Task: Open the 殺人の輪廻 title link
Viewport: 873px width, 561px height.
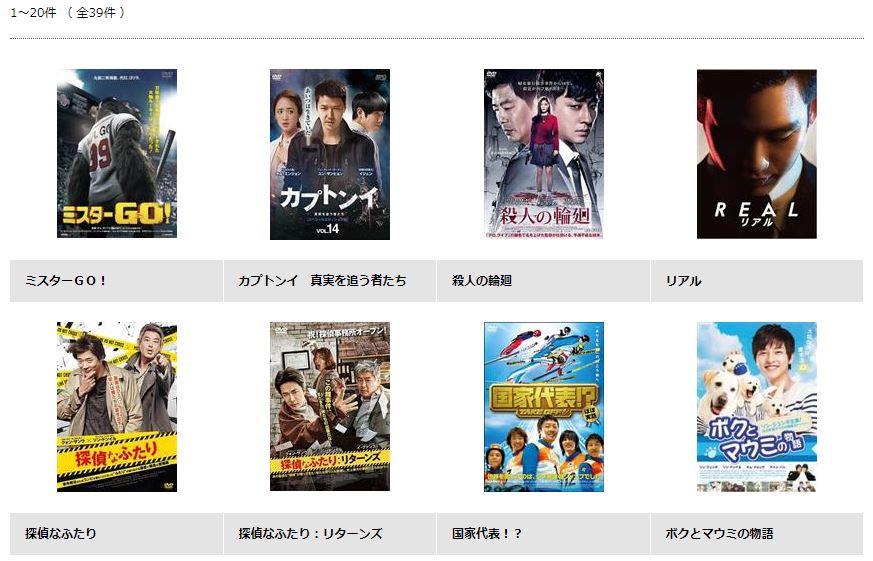Action: click(x=482, y=280)
